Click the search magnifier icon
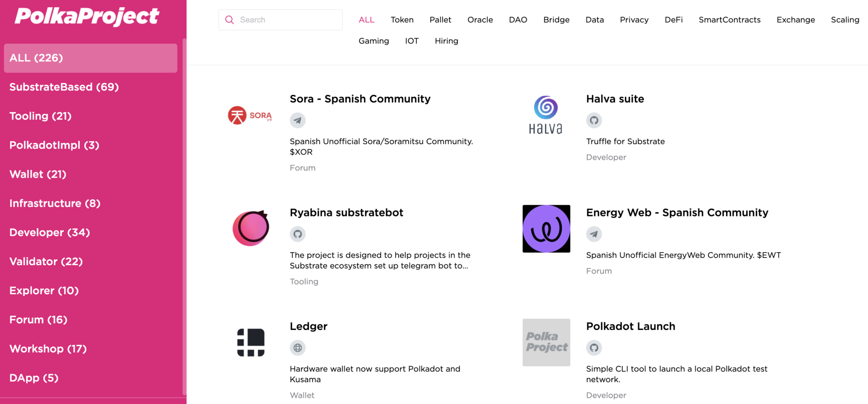The width and height of the screenshot is (868, 404). pyautogui.click(x=230, y=20)
